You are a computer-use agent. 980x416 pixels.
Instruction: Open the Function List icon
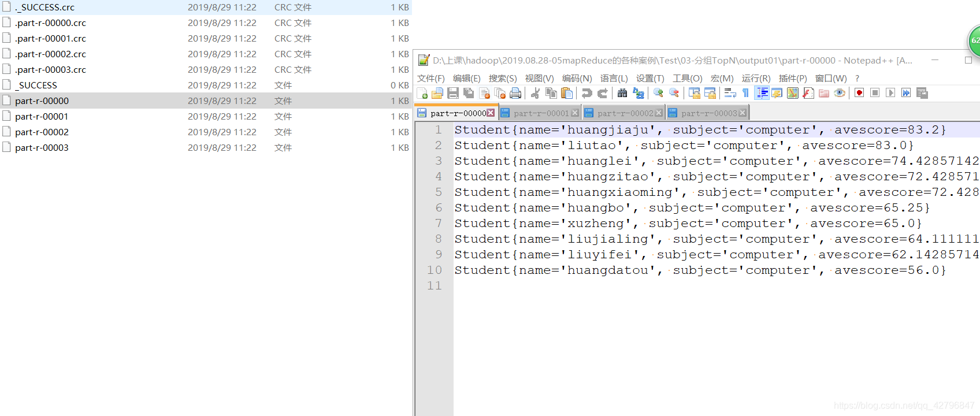[x=808, y=93]
